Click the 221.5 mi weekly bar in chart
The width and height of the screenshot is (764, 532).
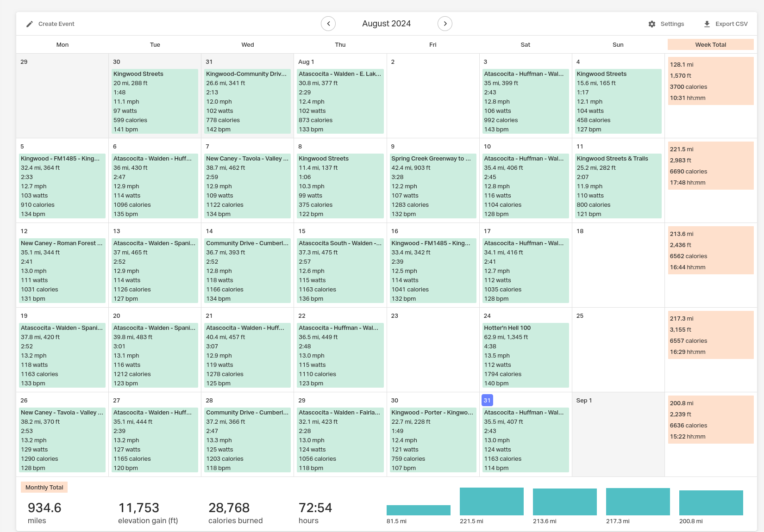(492, 501)
